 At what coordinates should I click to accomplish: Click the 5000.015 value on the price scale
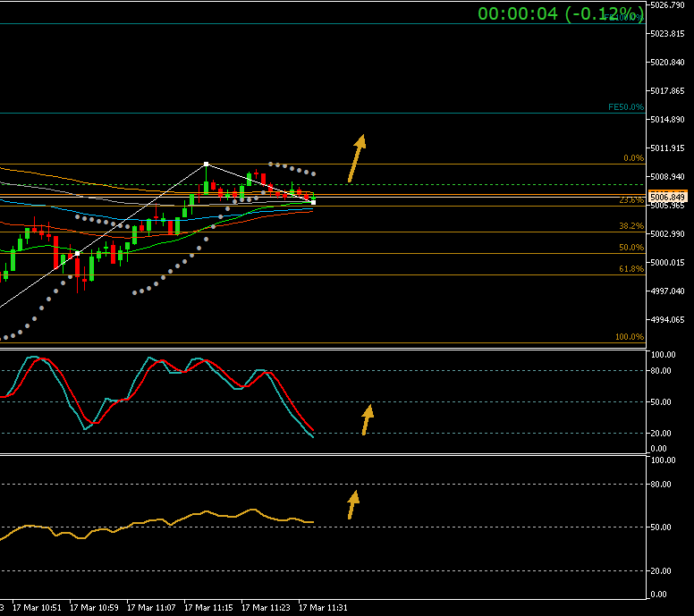click(667, 263)
